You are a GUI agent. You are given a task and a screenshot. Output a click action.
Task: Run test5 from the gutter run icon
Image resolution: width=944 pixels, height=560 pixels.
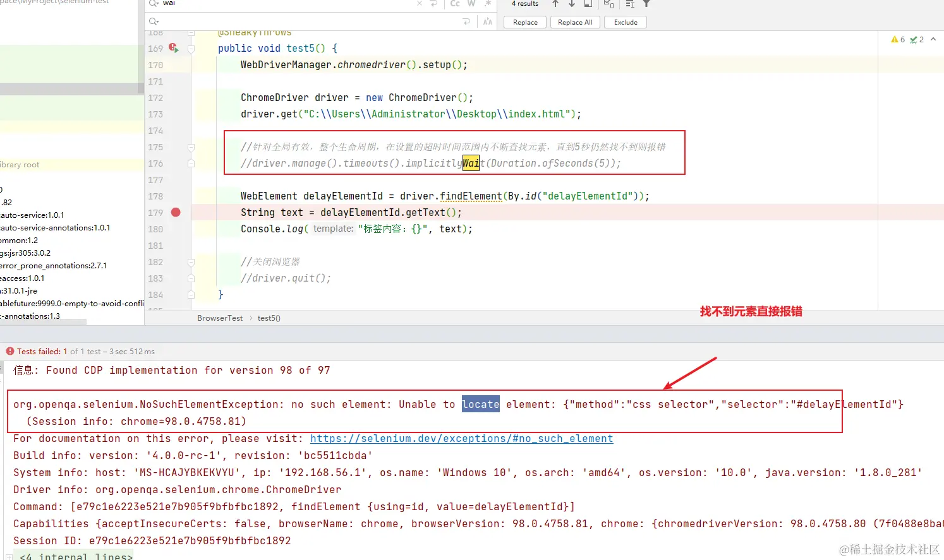174,48
